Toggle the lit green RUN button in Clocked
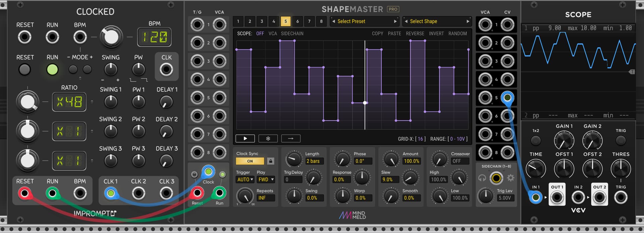The image size is (644, 233). click(x=52, y=70)
